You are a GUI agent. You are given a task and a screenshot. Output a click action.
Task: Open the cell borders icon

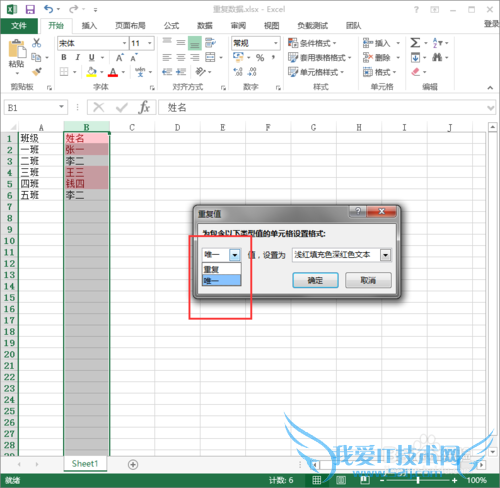64,72
